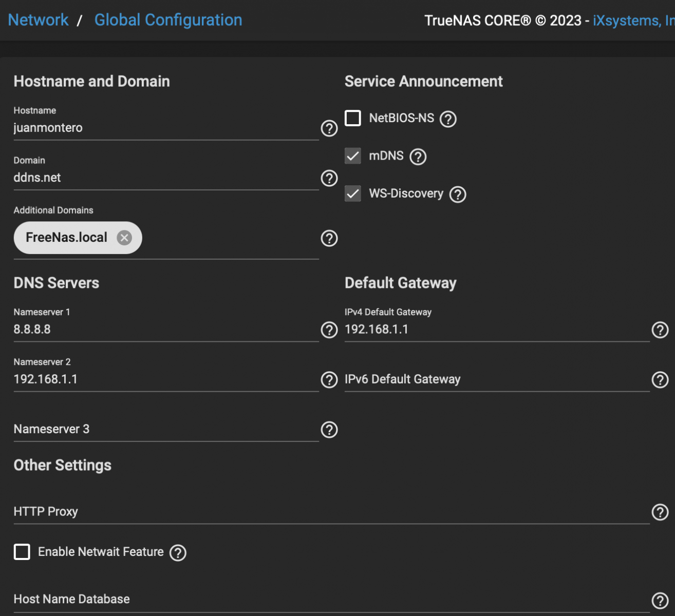Show help for WS-Discovery option
Viewport: 675px width, 616px height.
458,195
